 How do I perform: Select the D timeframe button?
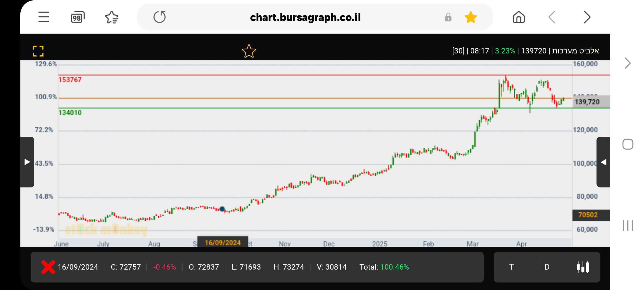547,267
